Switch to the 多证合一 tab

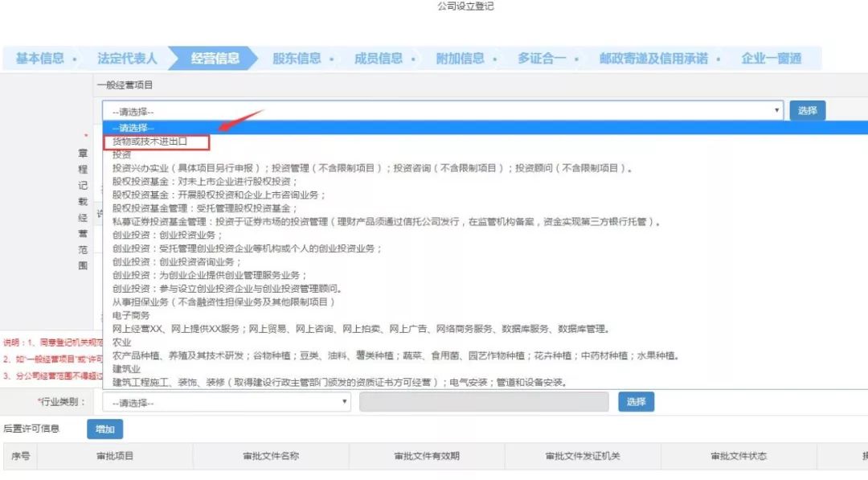(x=542, y=59)
